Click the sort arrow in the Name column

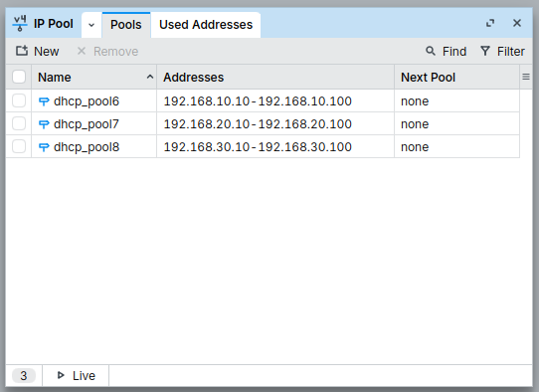(x=150, y=77)
